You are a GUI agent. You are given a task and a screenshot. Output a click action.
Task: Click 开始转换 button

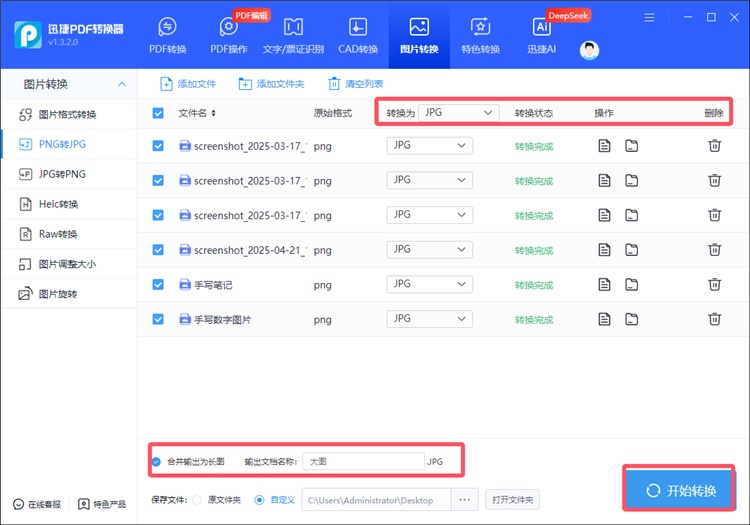(x=680, y=491)
